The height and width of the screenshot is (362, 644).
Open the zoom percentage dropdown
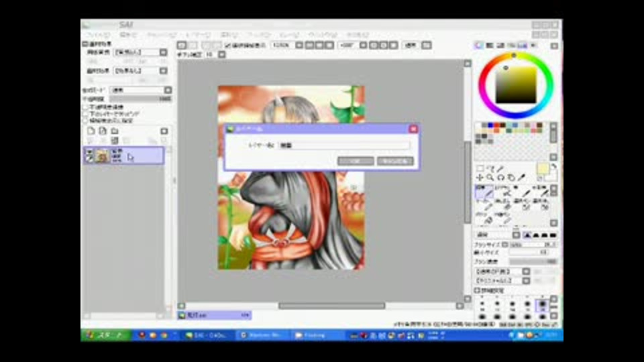(299, 45)
